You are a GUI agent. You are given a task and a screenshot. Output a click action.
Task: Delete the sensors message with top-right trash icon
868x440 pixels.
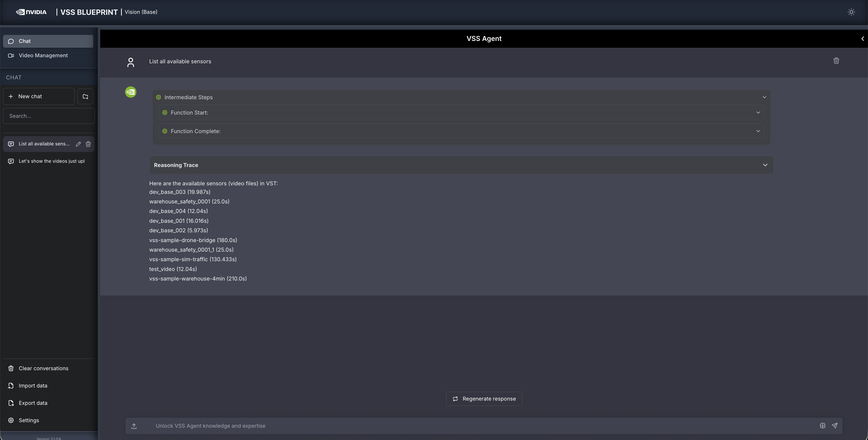pos(836,61)
